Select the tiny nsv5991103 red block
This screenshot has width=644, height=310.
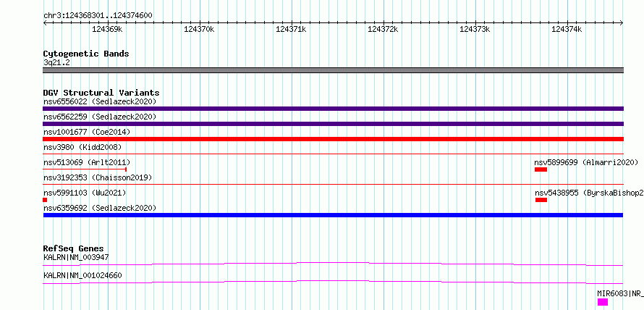pos(45,200)
